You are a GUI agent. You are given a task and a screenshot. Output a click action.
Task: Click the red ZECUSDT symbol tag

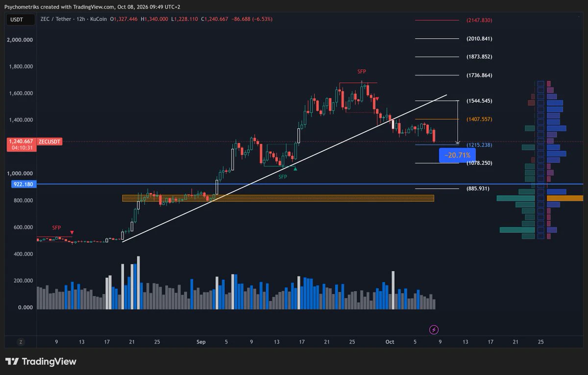pyautogui.click(x=49, y=141)
